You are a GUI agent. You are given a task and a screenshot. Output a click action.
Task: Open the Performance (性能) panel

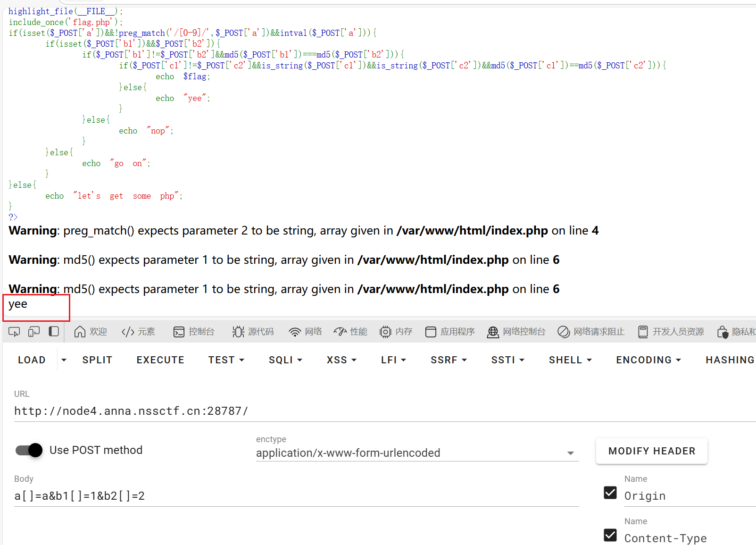350,332
